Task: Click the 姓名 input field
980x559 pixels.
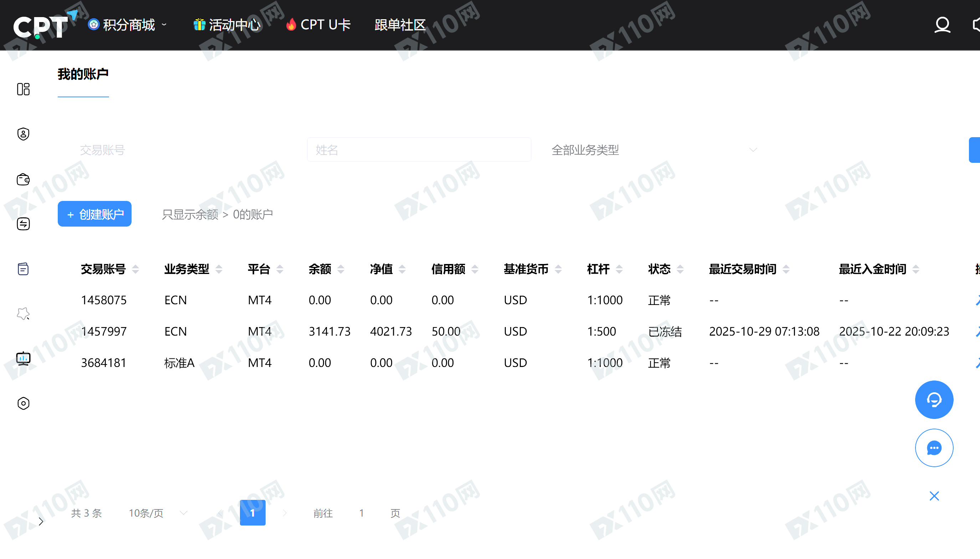Action: click(x=419, y=150)
